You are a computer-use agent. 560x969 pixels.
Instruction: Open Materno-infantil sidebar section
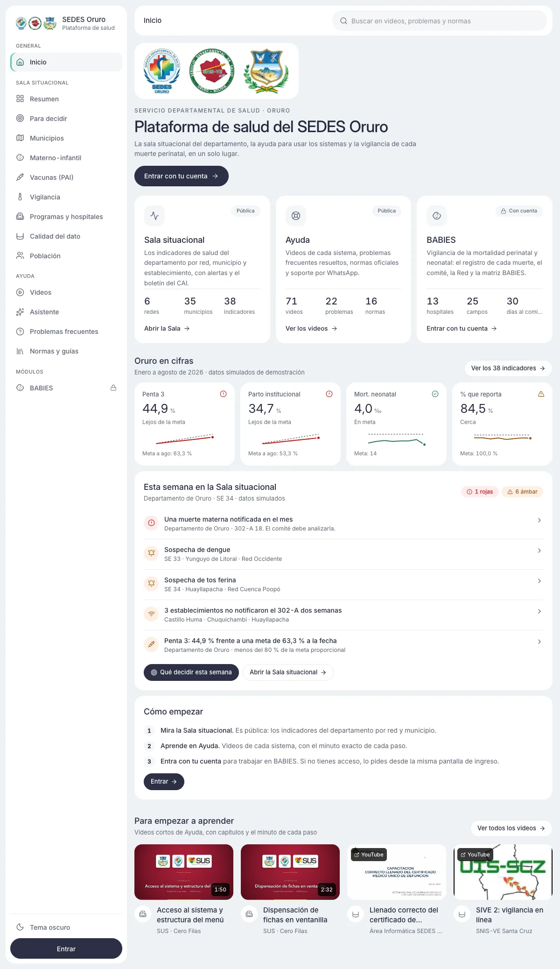[x=66, y=158]
